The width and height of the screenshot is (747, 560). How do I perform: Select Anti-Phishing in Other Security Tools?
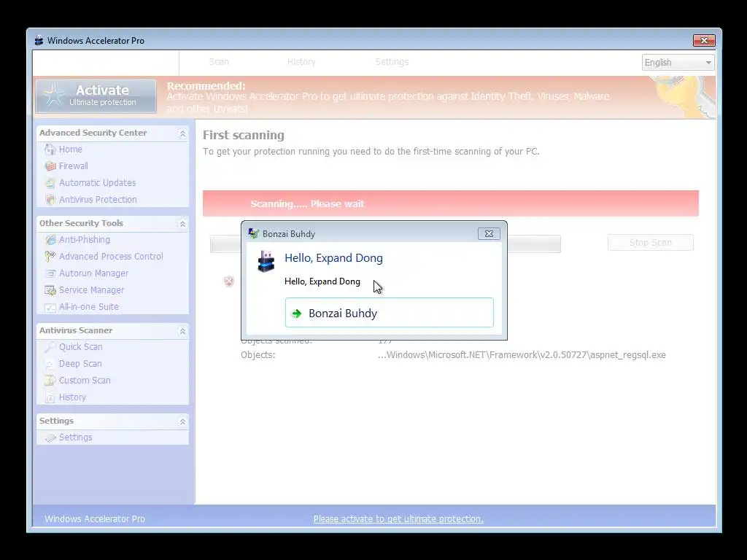point(85,239)
